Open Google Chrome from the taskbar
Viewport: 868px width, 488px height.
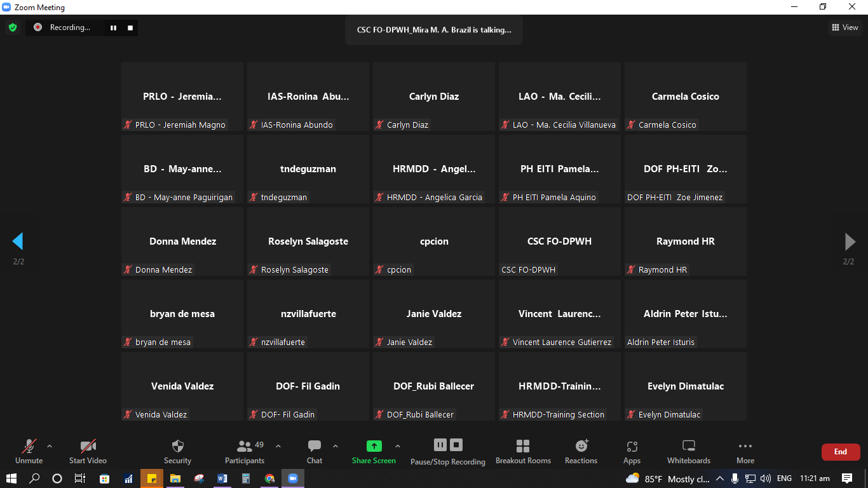click(x=269, y=478)
